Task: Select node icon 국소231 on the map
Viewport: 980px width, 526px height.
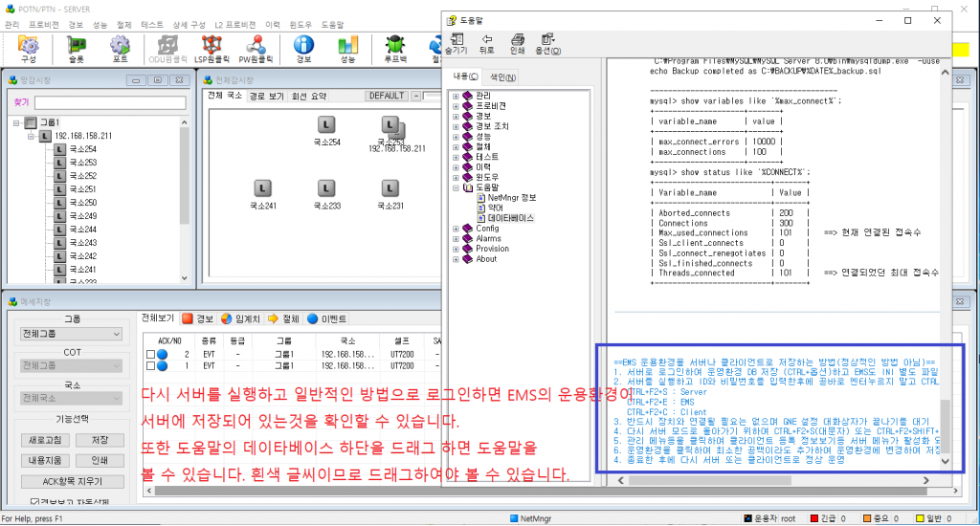Action: 390,188
